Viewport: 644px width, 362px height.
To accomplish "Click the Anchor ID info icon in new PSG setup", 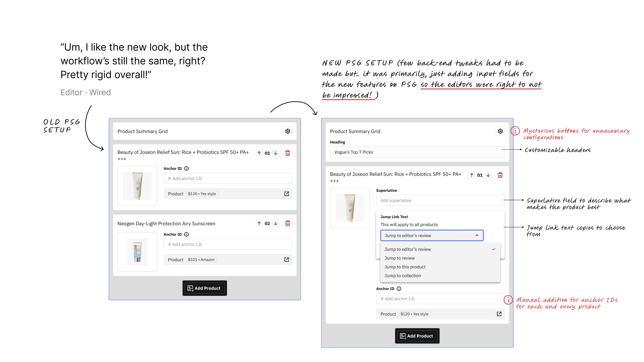I will [x=399, y=289].
